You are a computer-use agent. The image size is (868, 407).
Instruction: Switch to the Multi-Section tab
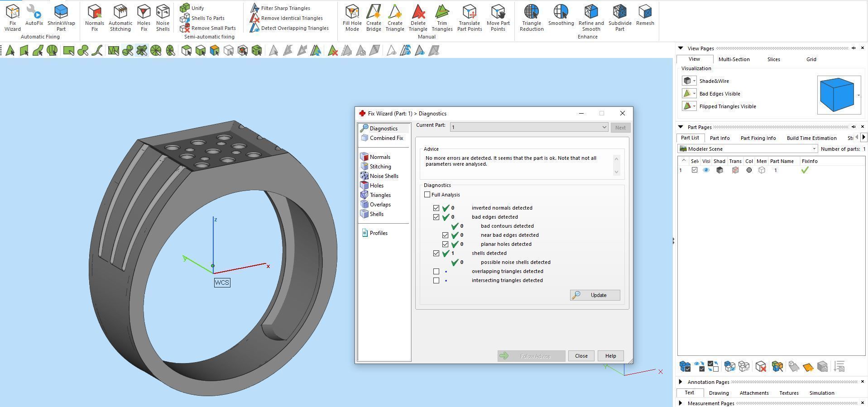coord(734,59)
